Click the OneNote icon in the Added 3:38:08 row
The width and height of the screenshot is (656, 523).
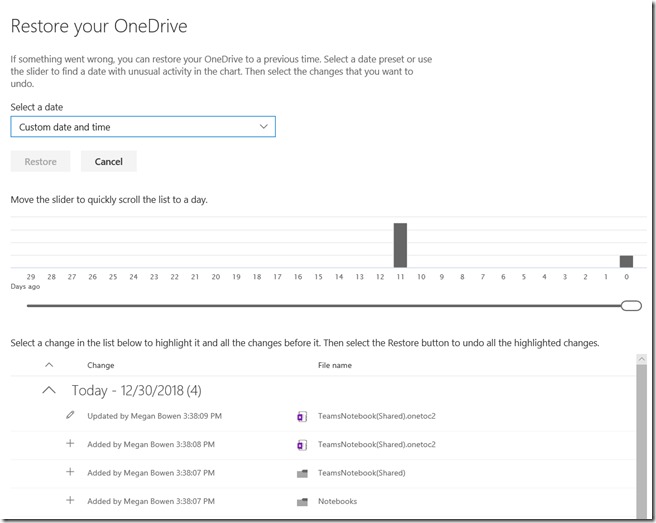coord(302,445)
